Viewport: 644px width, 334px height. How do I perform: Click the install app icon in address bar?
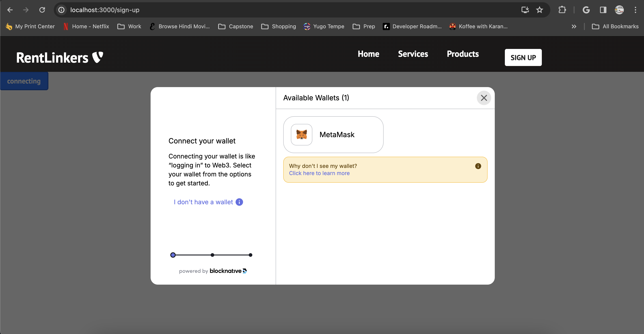point(525,10)
